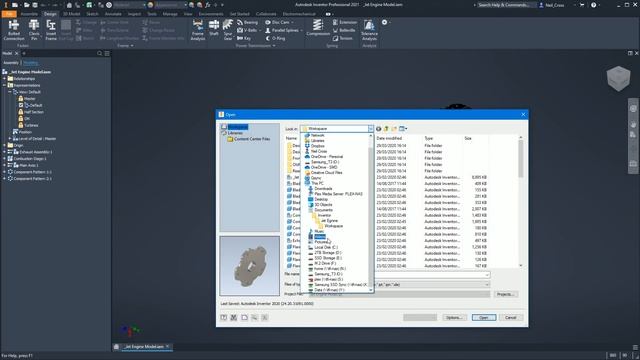
Task: Switch to the Manage ribbon tab
Action: (x=170, y=14)
